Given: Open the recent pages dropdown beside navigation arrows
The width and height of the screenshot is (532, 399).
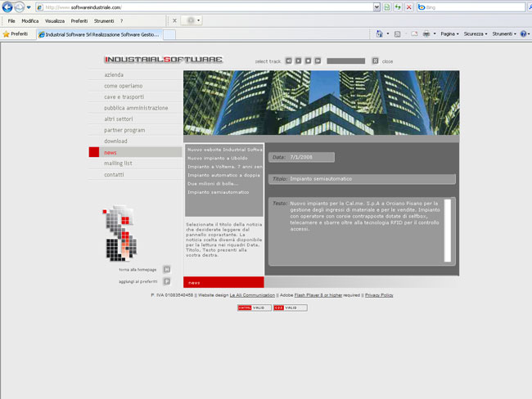Looking at the screenshot, I should [x=29, y=7].
